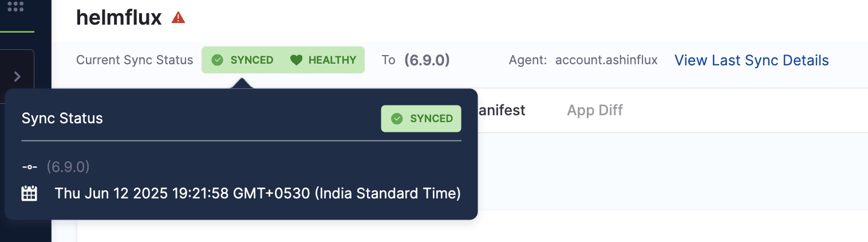Click the helmflux application title
This screenshot has width=868, height=242.
click(119, 18)
